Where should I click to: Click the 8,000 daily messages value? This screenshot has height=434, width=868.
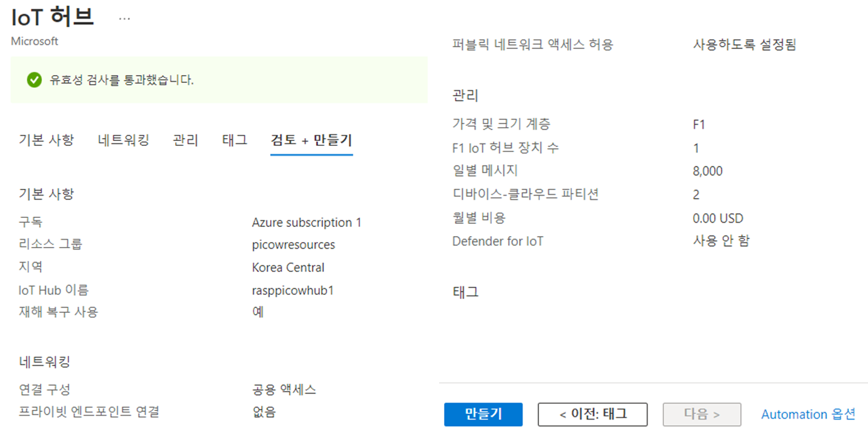[x=707, y=171]
